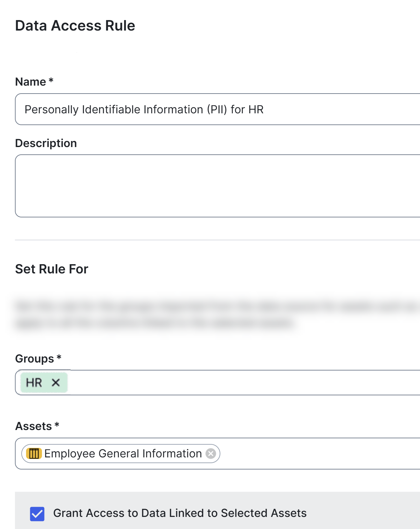Click the Name field label
420x529 pixels.
31,82
